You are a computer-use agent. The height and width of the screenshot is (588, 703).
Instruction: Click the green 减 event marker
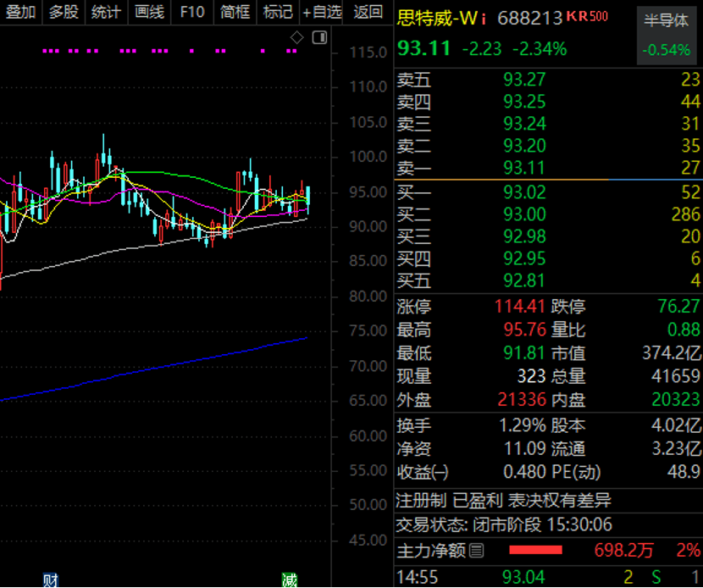point(290,580)
